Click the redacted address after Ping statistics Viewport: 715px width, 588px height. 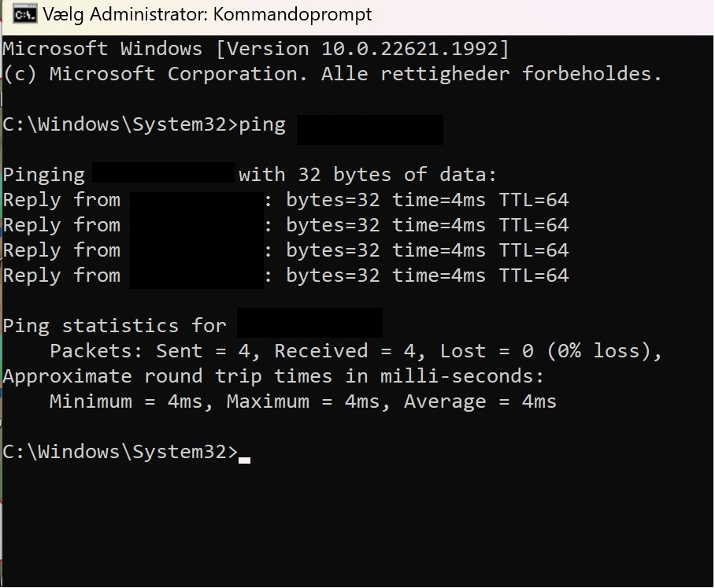tap(309, 323)
